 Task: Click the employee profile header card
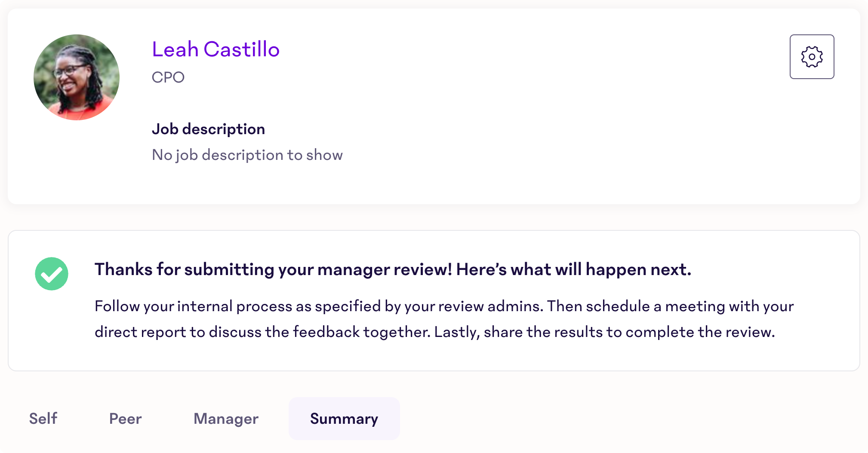[x=434, y=106]
